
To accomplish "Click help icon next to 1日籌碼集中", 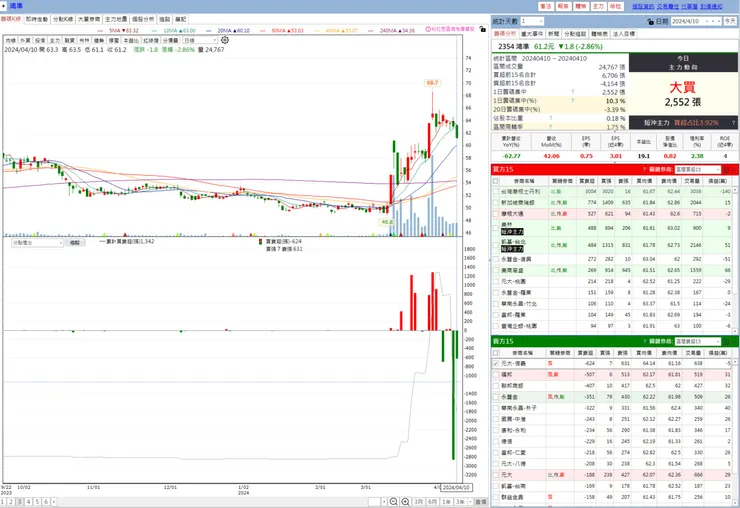I will tap(572, 92).
